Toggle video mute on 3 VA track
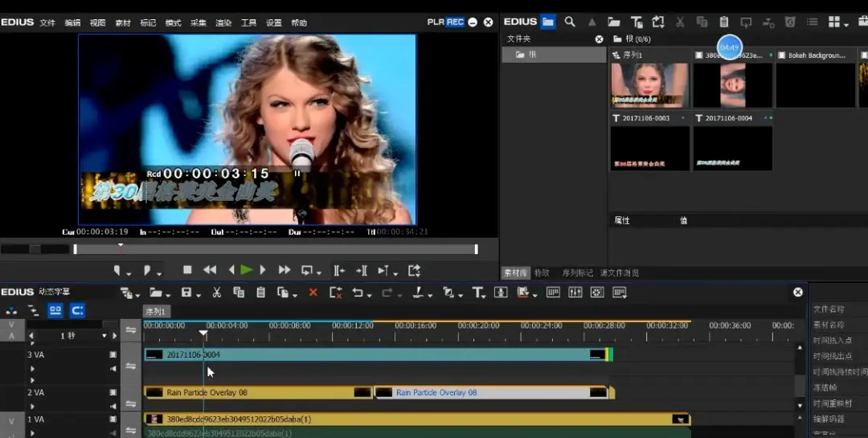The image size is (868, 438). tap(113, 354)
